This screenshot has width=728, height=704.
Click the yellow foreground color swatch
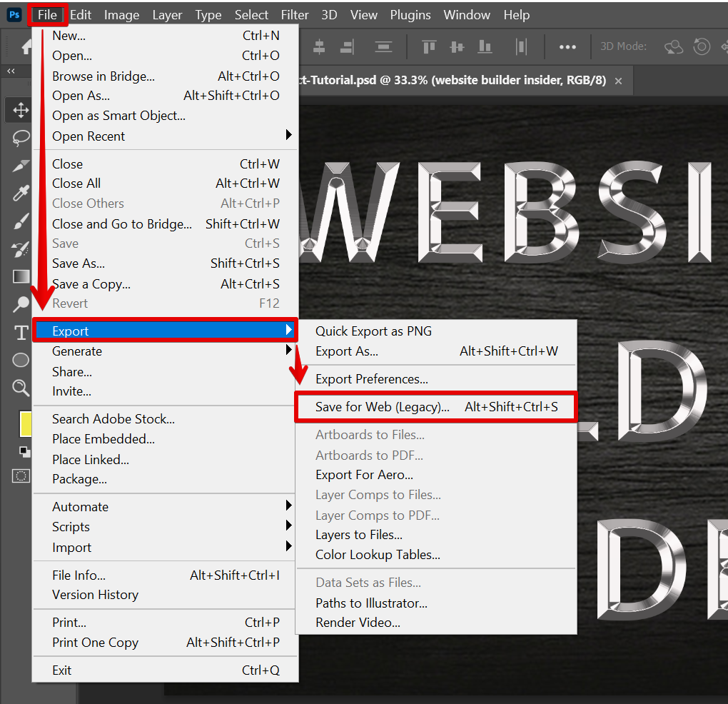coord(24,424)
